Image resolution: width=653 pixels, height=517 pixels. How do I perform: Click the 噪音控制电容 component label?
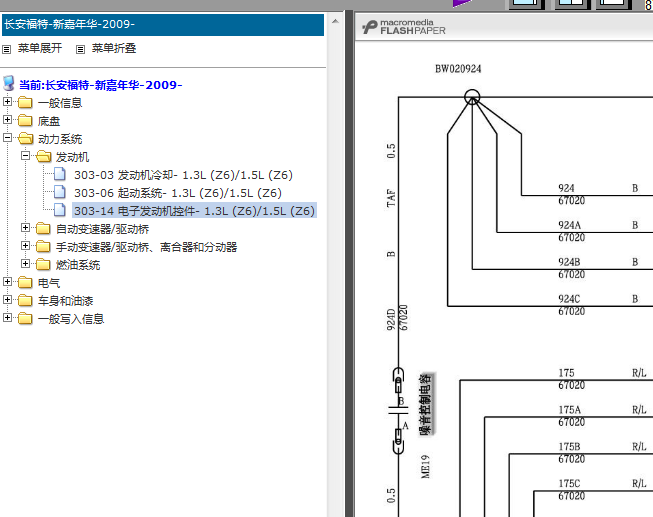click(426, 405)
